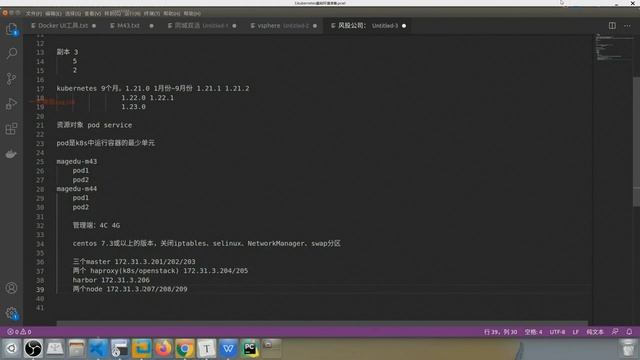
Task: Click on 'magedu-m43' line
Action: 77,162
